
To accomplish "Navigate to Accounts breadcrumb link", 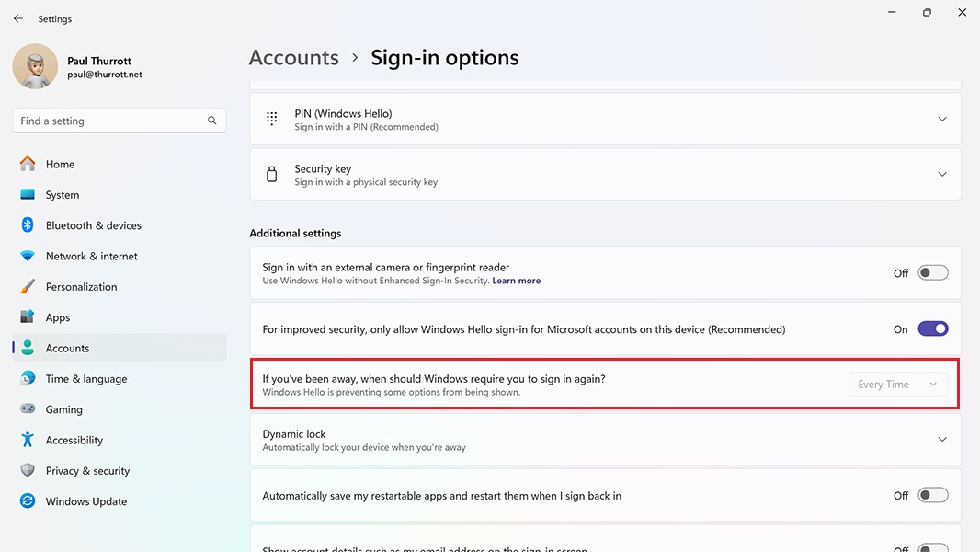I will pos(293,58).
